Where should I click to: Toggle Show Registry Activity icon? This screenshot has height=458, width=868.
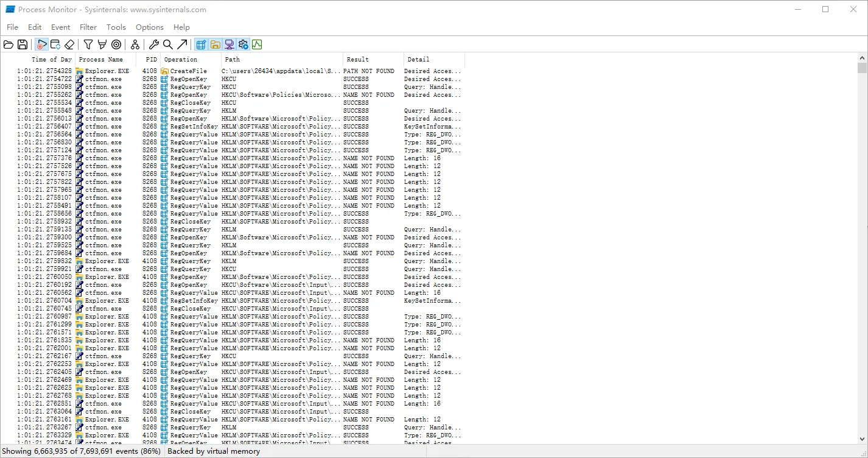[x=201, y=44]
